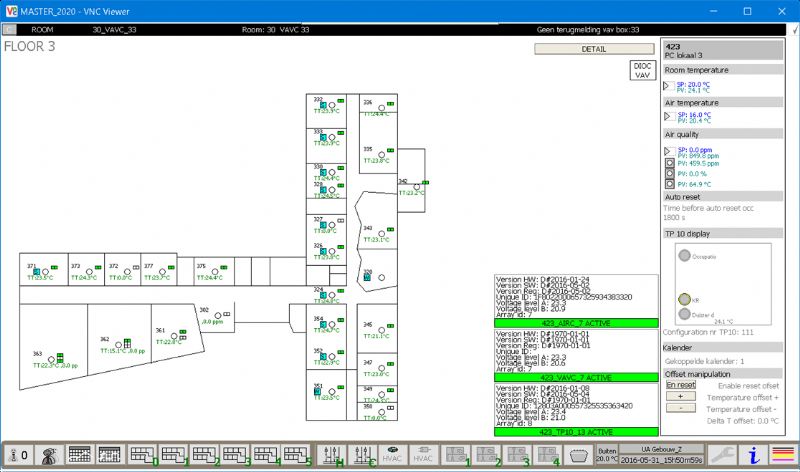Expand the Air temperature setpoint arrow

669,117
